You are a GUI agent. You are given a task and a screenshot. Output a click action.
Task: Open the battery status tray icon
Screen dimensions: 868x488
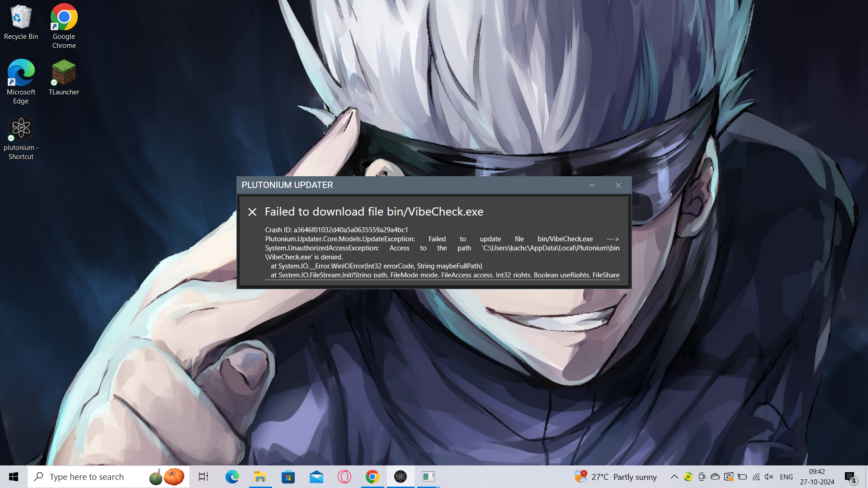(742, 477)
